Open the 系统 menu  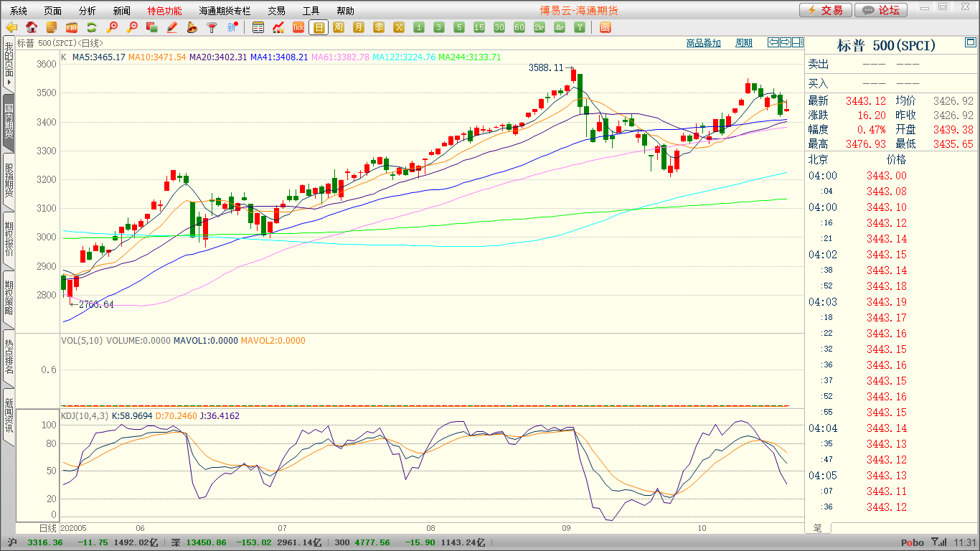19,11
